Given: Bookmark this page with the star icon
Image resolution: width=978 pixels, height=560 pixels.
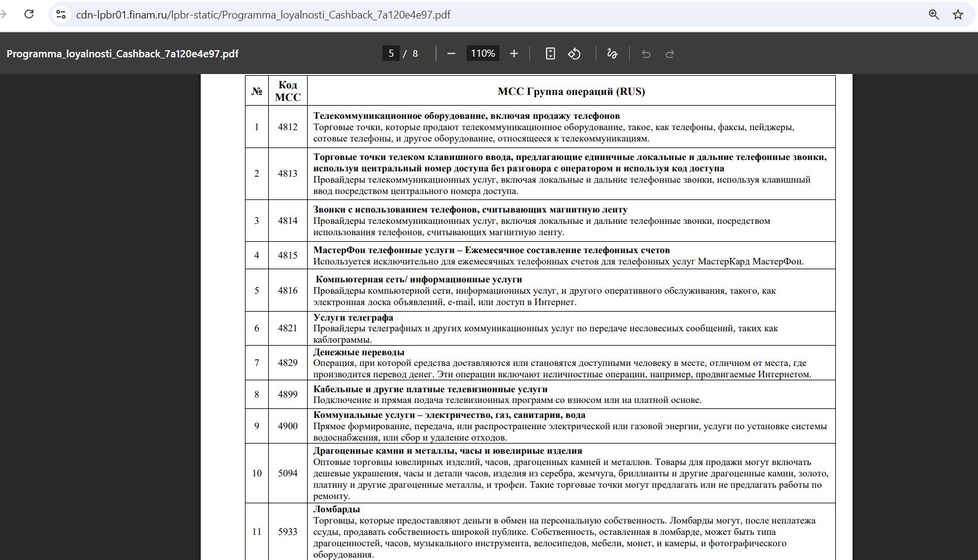Looking at the screenshot, I should (x=958, y=14).
